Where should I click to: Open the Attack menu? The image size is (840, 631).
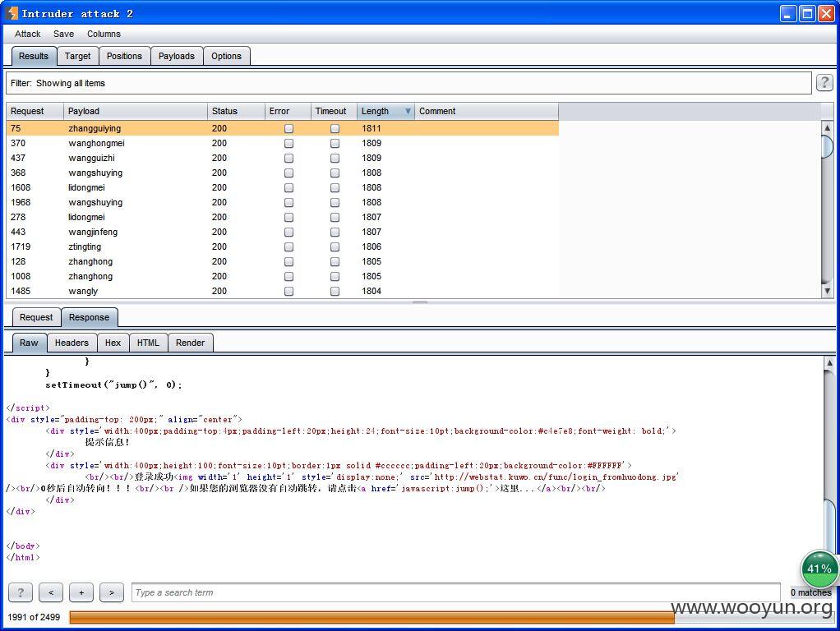[27, 34]
